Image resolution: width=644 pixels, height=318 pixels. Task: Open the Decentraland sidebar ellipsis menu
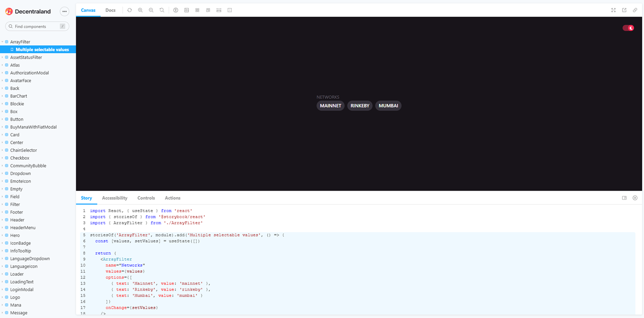[64, 12]
